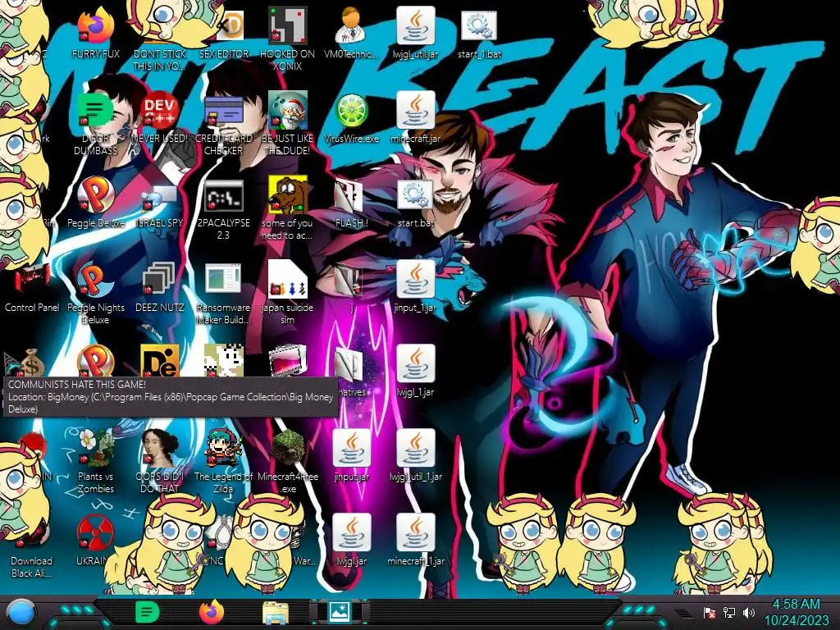Open the VM0Technic... desktop icon
Screen dimensions: 840x630
(x=351, y=27)
